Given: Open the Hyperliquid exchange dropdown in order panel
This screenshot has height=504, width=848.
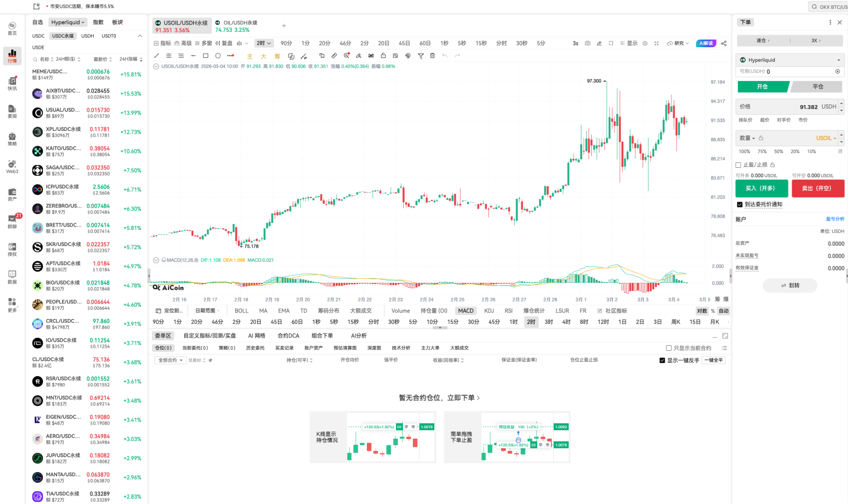Looking at the screenshot, I should click(790, 60).
